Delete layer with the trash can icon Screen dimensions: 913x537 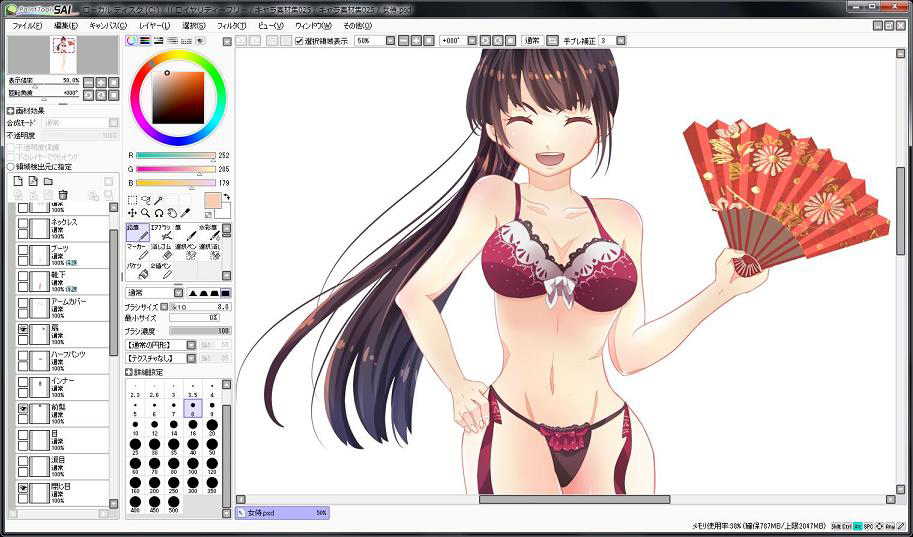(x=63, y=195)
